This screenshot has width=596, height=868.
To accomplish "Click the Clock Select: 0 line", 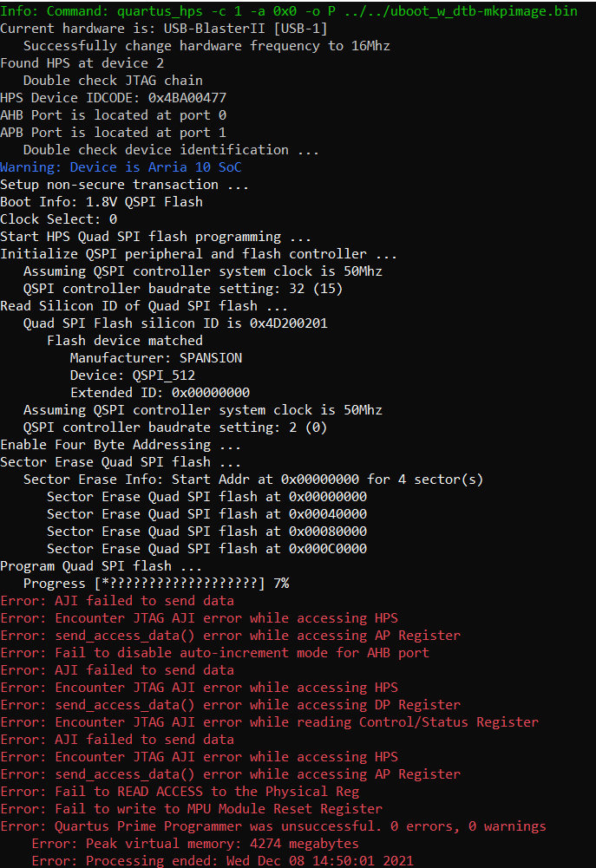I will click(x=58, y=219).
